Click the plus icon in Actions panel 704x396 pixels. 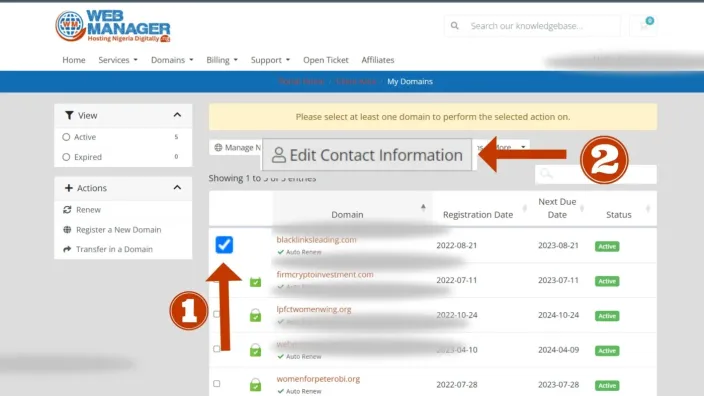(69, 188)
